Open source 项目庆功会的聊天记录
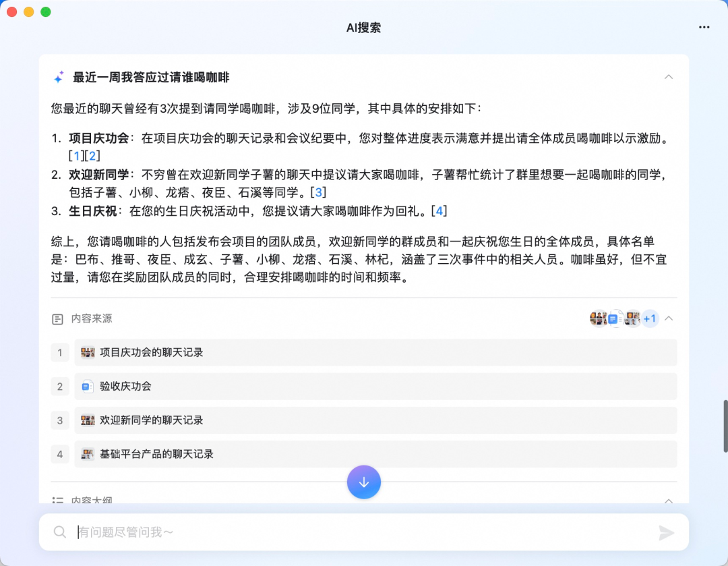Viewport: 728px width, 566px height. [375, 352]
